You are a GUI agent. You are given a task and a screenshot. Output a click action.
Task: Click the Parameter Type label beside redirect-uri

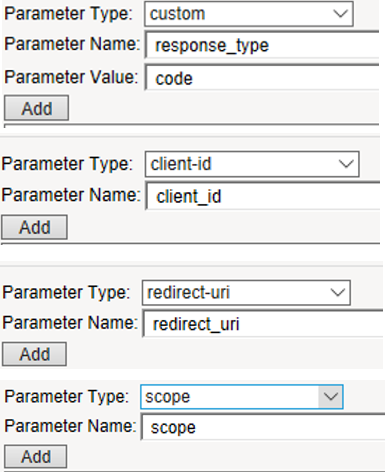click(x=66, y=293)
